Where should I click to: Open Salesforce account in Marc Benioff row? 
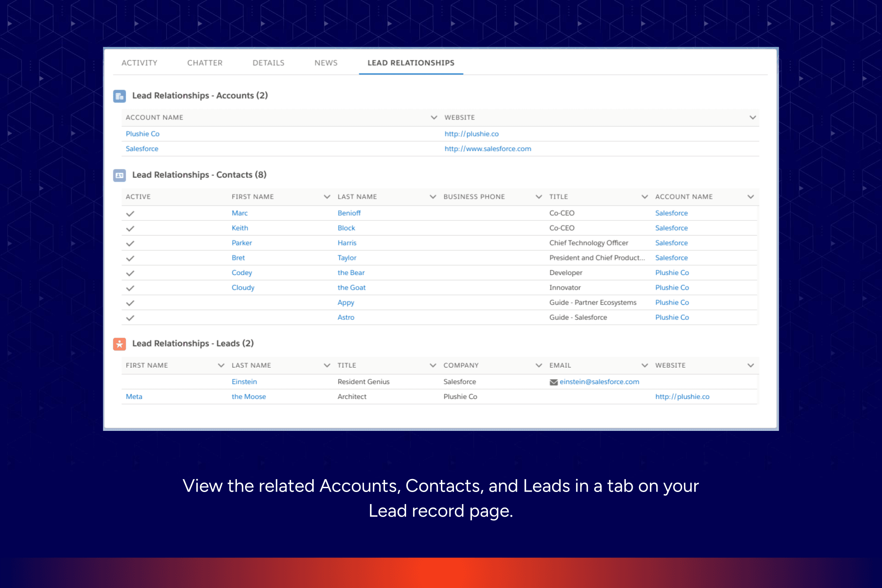pyautogui.click(x=671, y=213)
